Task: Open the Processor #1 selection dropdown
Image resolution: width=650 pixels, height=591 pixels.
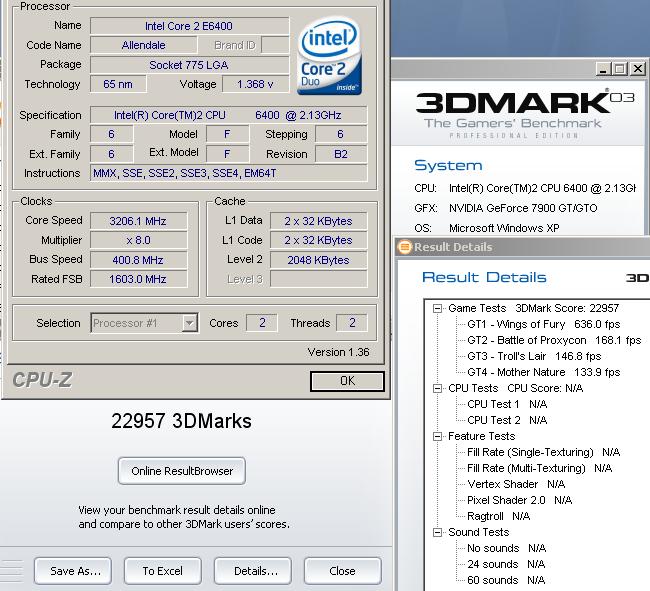Action: [189, 323]
